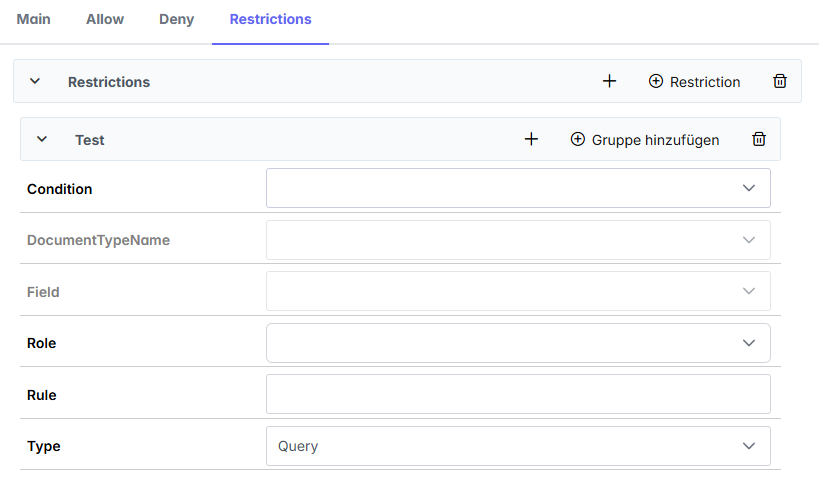Click the plus icon in Restrictions header
The height and width of the screenshot is (483, 819).
[609, 81]
